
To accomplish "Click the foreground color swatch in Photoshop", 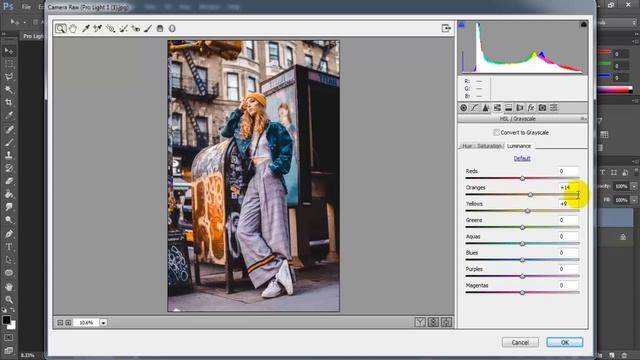I will tap(6, 320).
